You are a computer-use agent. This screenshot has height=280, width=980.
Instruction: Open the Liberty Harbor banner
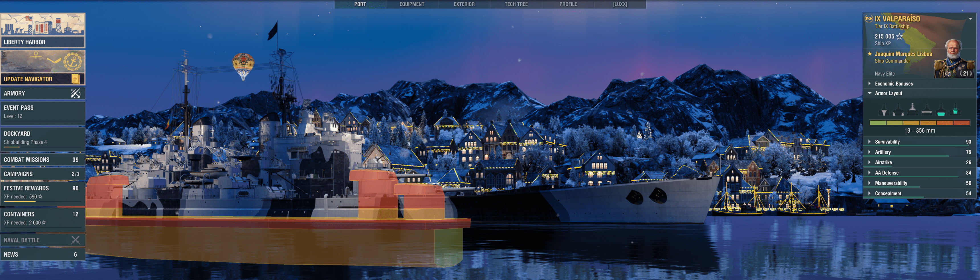(x=43, y=31)
